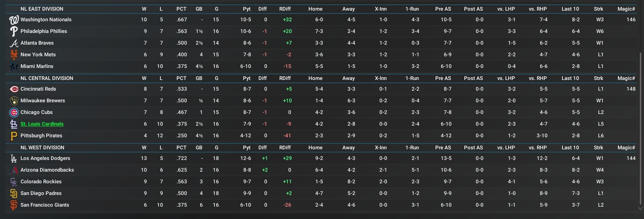
Task: Click the Philadelphia Phillies logo icon
Action: (x=14, y=32)
